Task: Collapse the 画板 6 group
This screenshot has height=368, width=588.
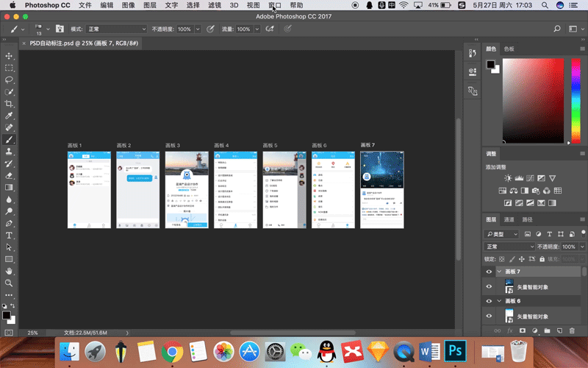Action: (499, 301)
